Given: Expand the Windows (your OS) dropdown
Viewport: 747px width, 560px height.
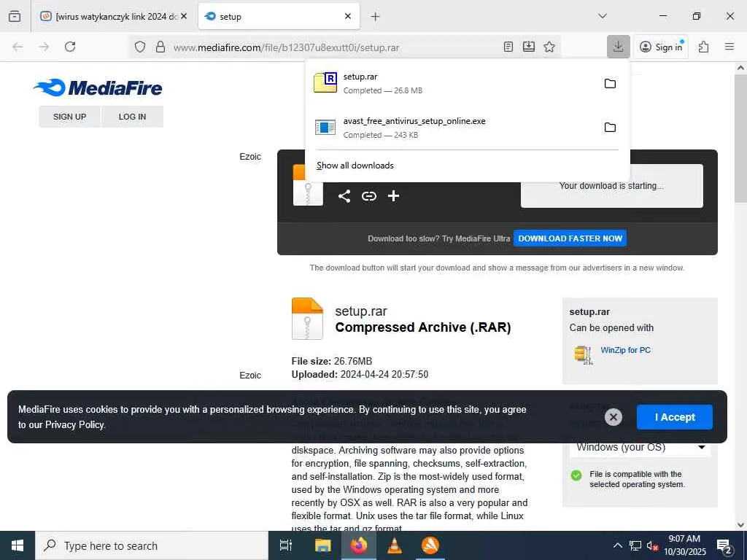Looking at the screenshot, I should 640,447.
